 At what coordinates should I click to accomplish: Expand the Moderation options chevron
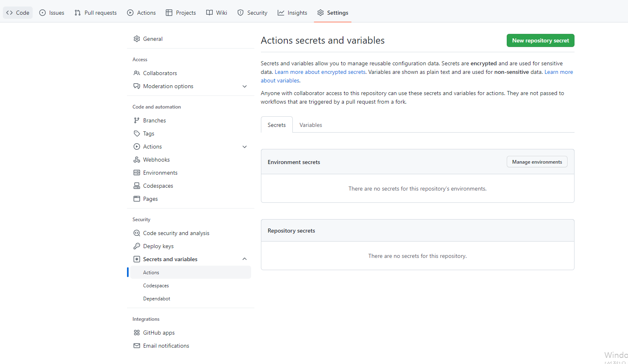click(245, 86)
